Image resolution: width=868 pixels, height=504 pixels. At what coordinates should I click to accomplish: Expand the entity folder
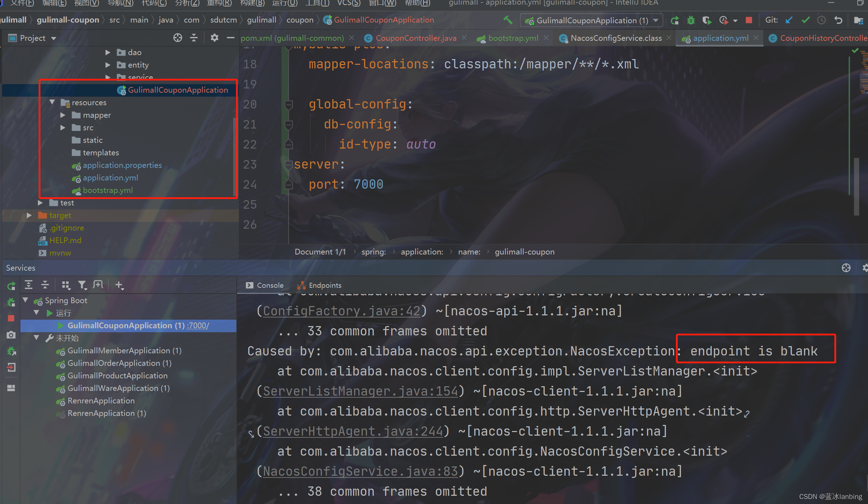(x=108, y=65)
